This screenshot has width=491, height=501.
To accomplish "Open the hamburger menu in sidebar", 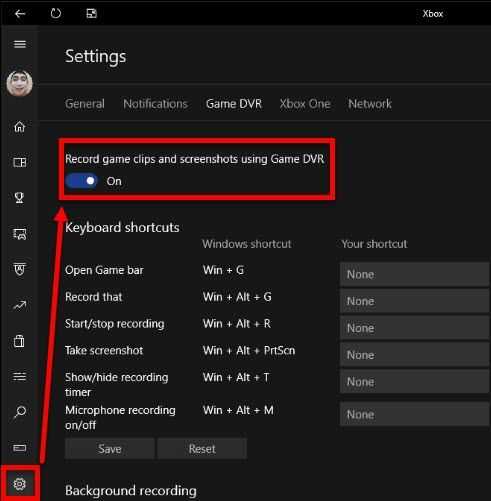I will click(x=20, y=44).
